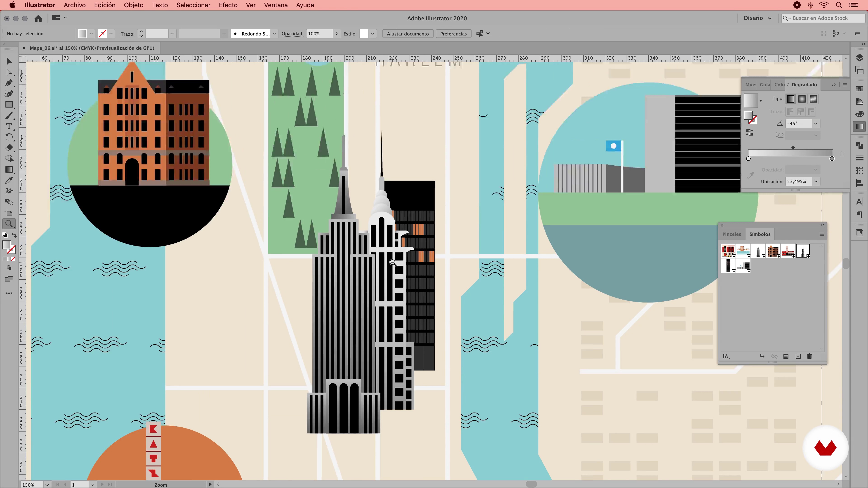The image size is (868, 488).
Task: Open the Pathfinder panel icon in the dock
Action: [x=859, y=145]
